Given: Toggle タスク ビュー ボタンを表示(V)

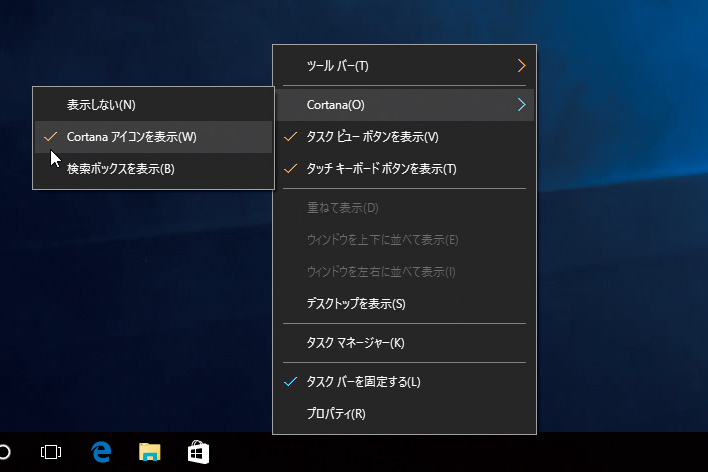Looking at the screenshot, I should point(405,137).
